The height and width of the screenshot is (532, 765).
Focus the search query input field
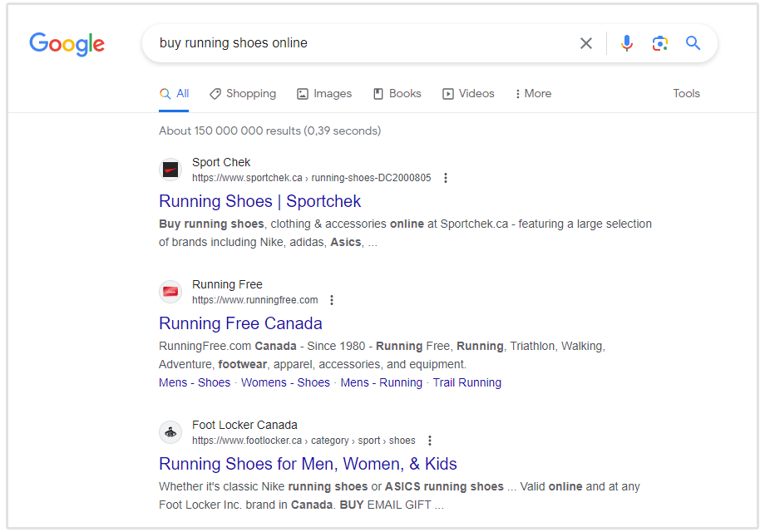coord(358,43)
